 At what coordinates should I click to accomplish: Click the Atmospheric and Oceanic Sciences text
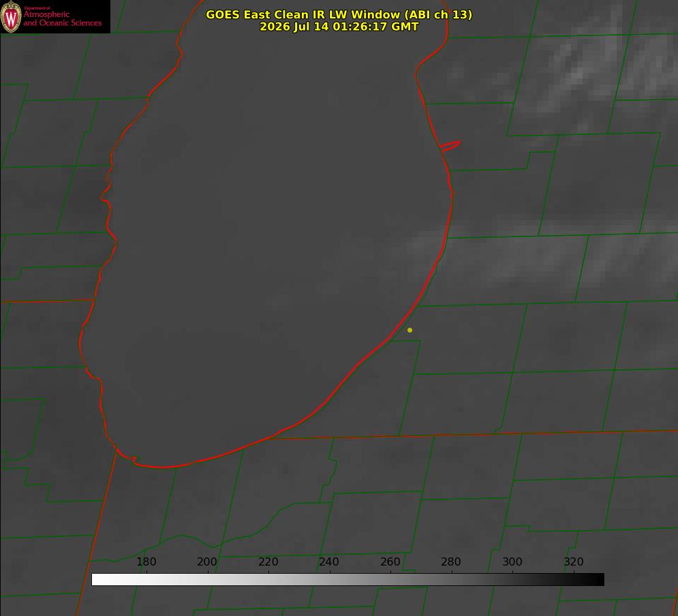click(62, 18)
